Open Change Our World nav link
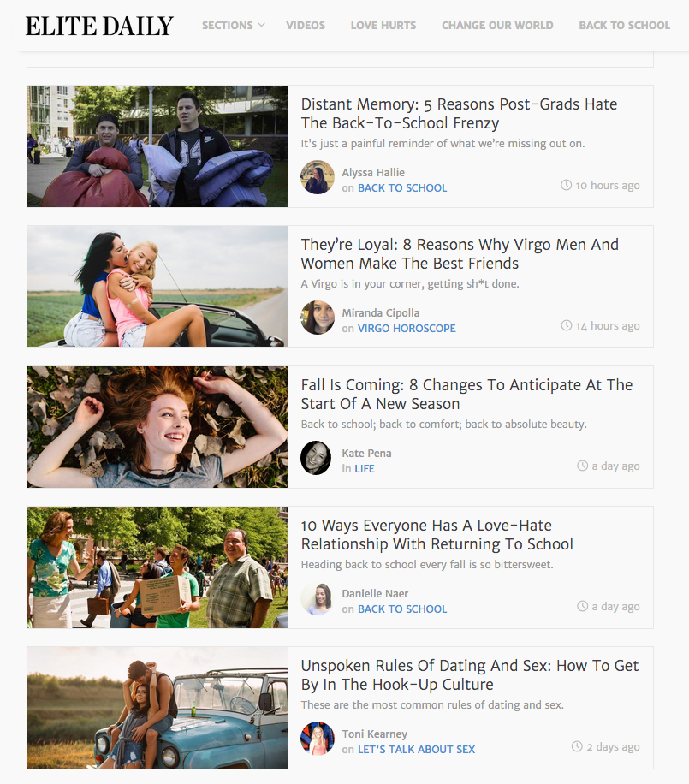The image size is (689, 784). 497,26
